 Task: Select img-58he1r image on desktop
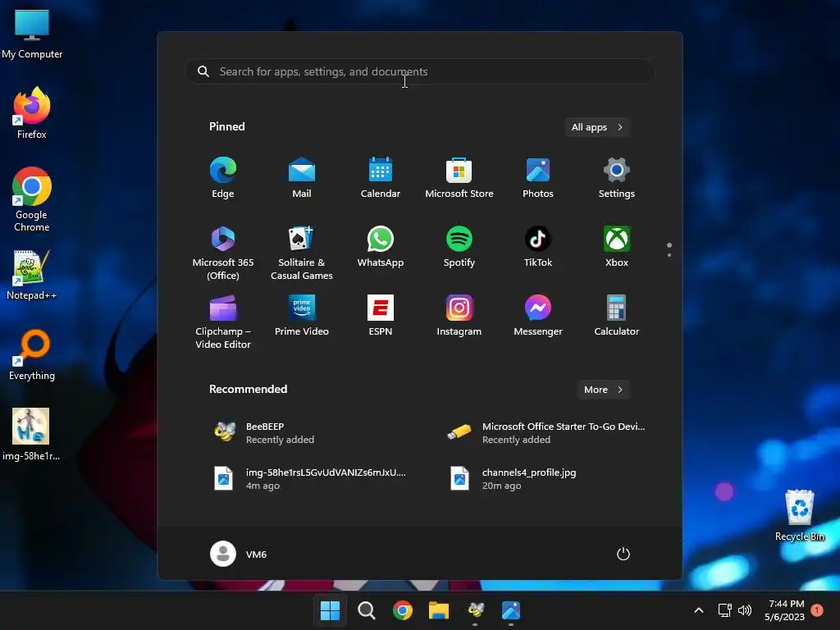coord(31,434)
